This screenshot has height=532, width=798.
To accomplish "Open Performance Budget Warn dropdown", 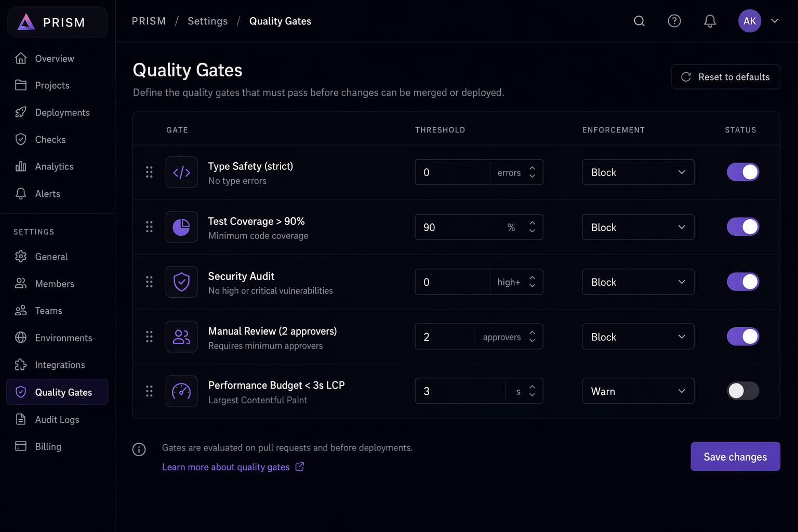I will [638, 391].
